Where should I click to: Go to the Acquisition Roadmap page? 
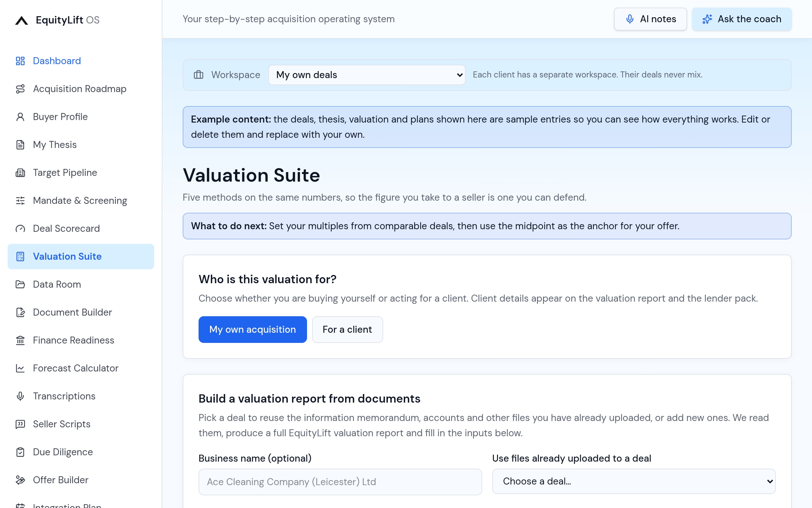81,89
